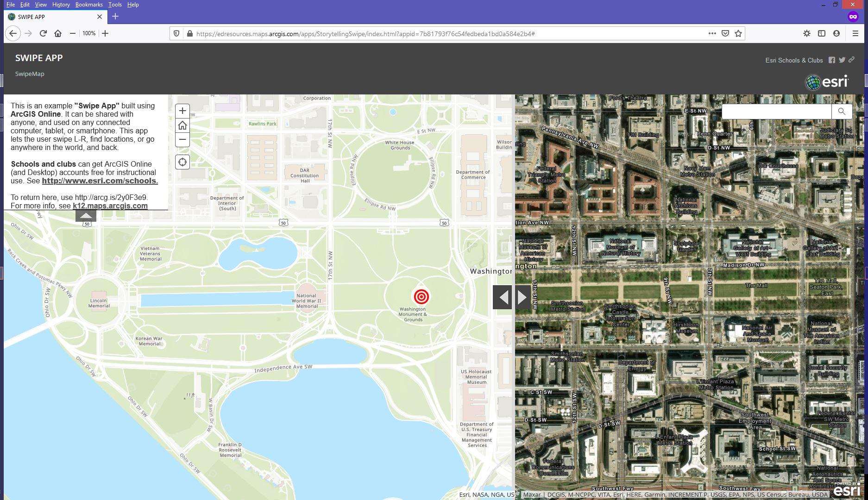Open the Firefox hamburger menu
The width and height of the screenshot is (868, 500).
(x=855, y=33)
